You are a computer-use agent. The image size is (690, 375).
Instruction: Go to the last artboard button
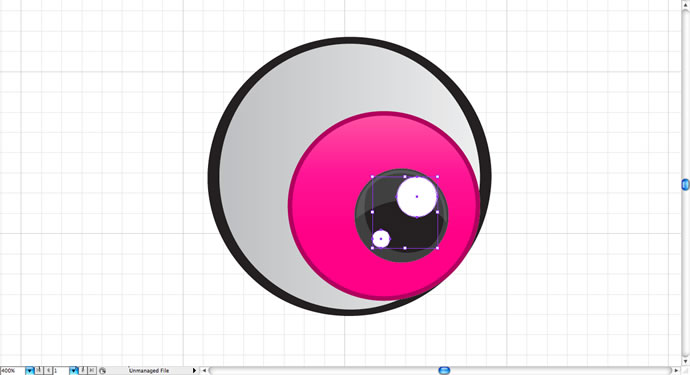coord(92,371)
